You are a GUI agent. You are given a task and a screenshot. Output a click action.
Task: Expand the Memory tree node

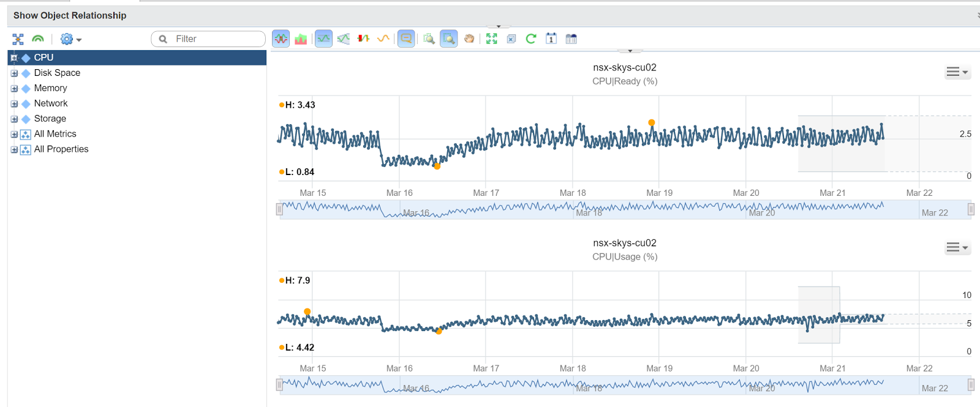[x=14, y=88]
